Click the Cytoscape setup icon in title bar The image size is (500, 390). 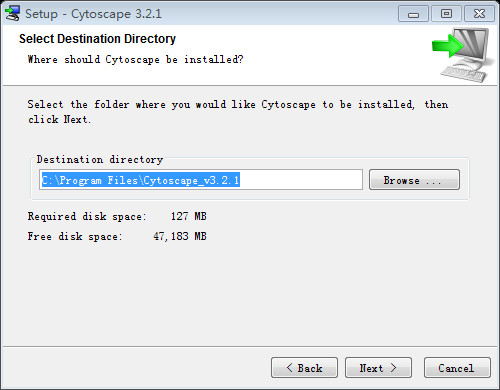12,14
